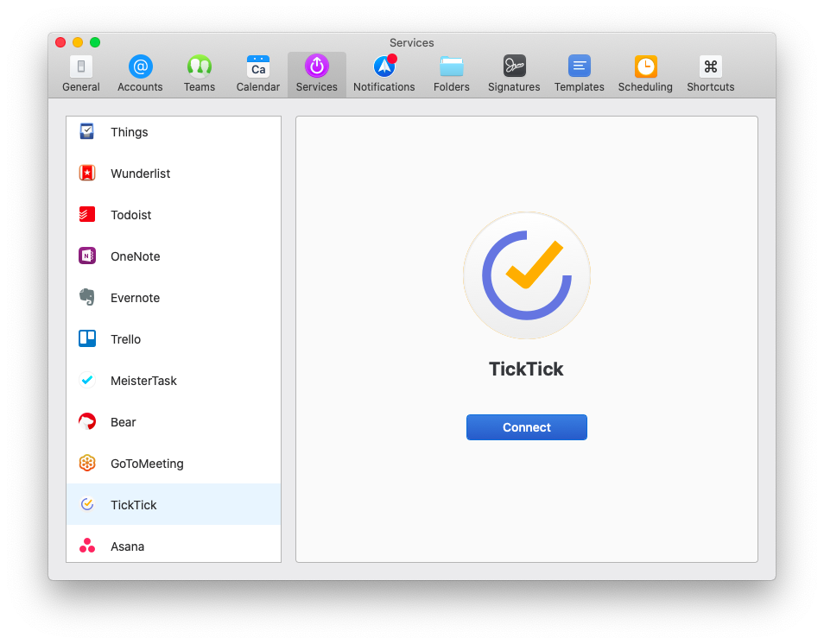Connect the TickTick service

pyautogui.click(x=526, y=426)
